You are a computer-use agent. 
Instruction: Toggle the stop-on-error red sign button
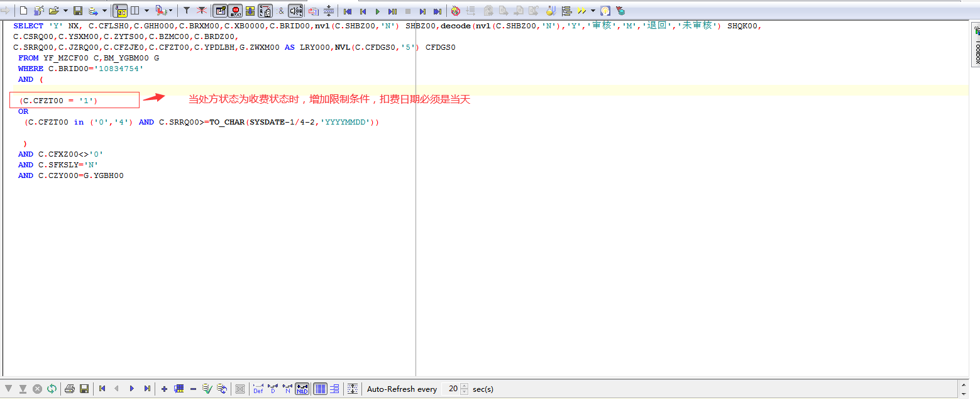coord(236,11)
